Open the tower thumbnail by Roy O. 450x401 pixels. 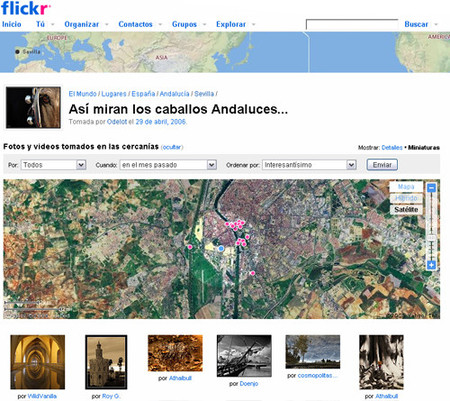coord(106,362)
